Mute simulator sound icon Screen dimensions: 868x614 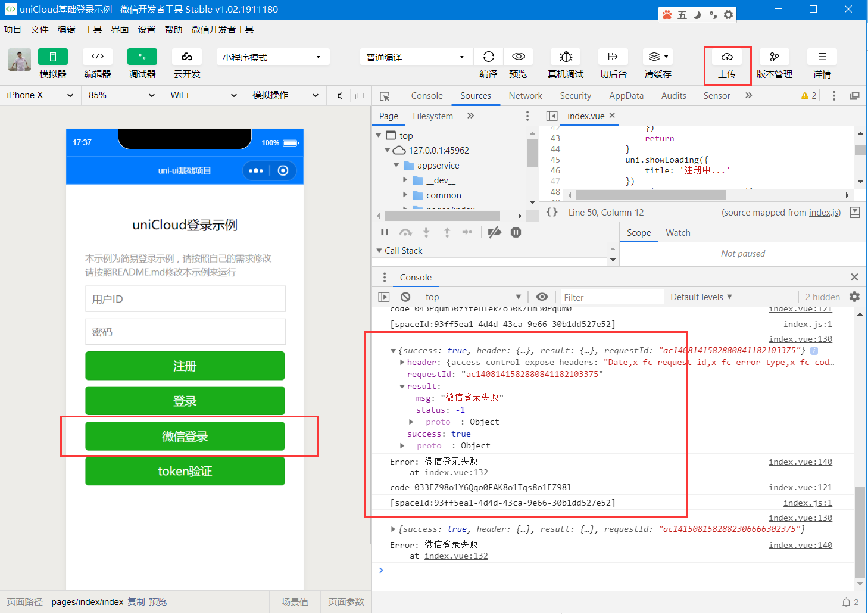point(341,96)
